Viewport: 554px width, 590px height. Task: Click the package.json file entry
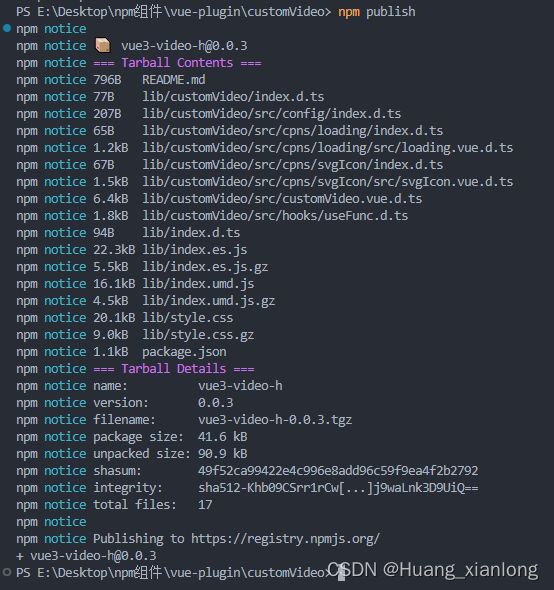[x=184, y=352]
